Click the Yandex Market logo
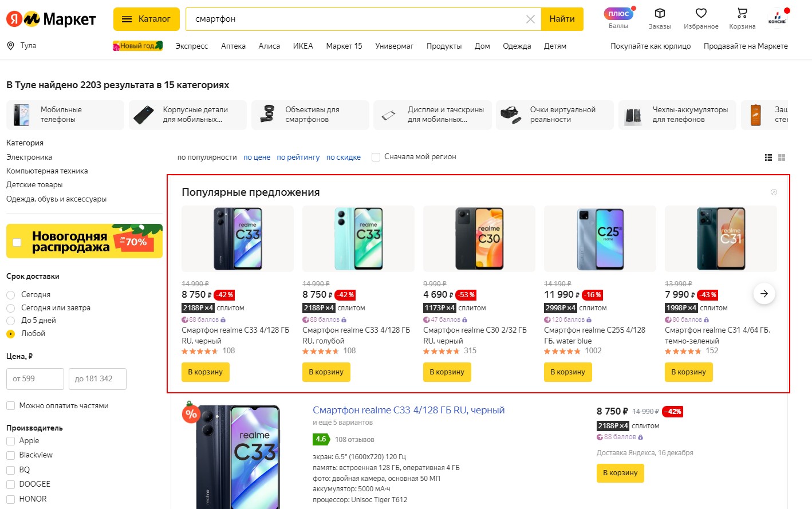The image size is (812, 509). pyautogui.click(x=51, y=19)
